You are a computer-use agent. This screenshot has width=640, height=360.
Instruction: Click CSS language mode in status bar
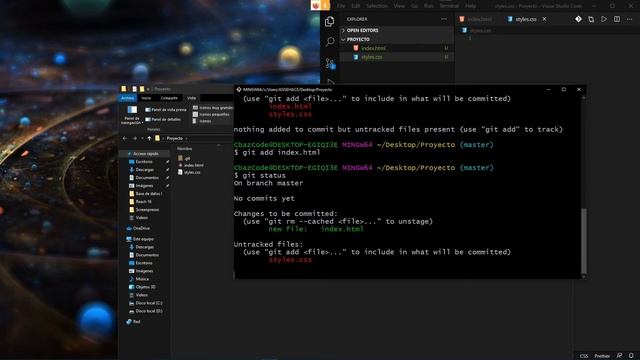click(584, 356)
